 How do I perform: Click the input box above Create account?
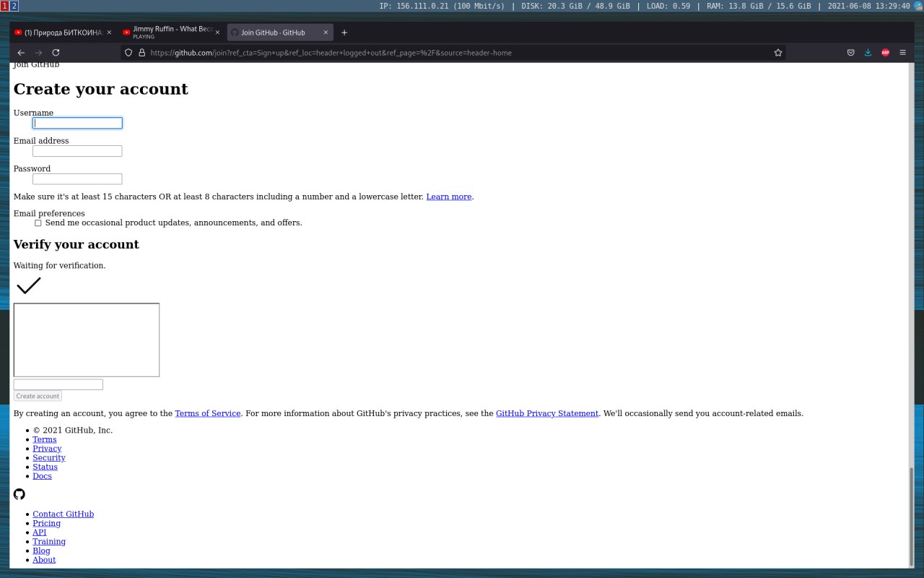tap(58, 384)
